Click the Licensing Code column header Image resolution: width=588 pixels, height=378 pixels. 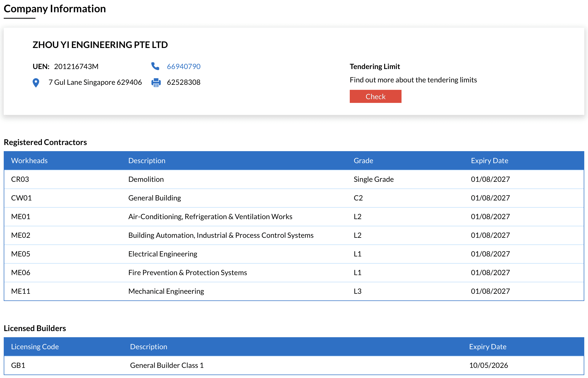pyautogui.click(x=35, y=347)
